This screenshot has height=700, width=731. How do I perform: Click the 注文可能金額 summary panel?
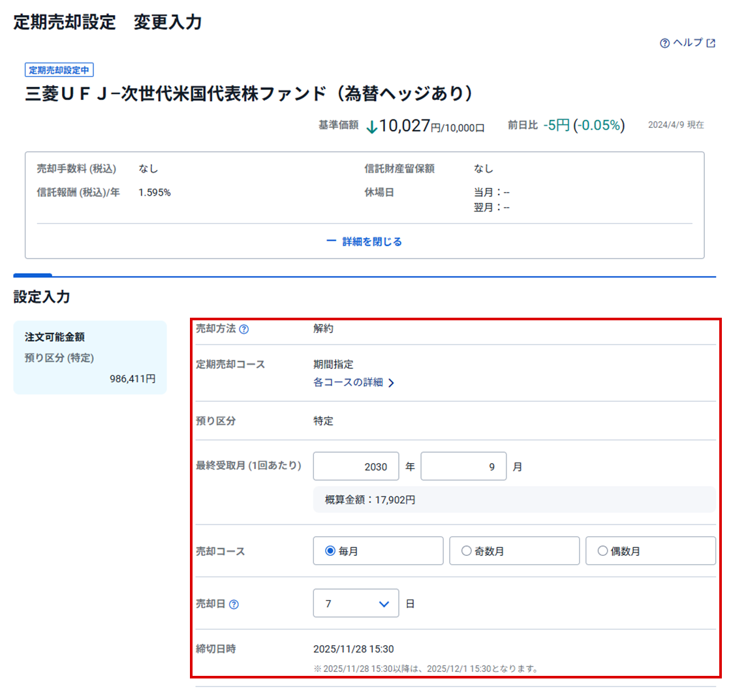point(90,358)
